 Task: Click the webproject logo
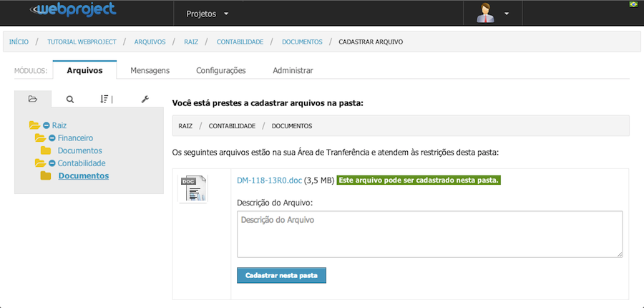(73, 10)
